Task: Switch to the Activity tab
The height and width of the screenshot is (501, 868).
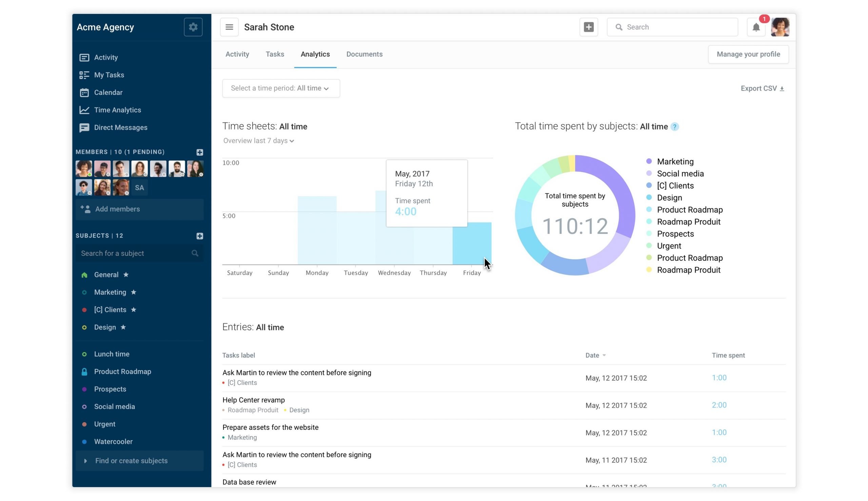Action: coord(237,54)
